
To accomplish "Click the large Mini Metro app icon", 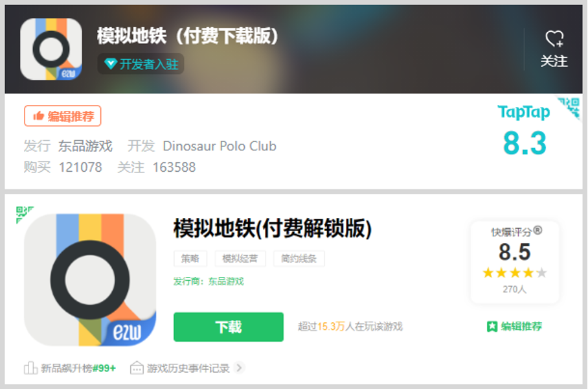I will 90,279.
